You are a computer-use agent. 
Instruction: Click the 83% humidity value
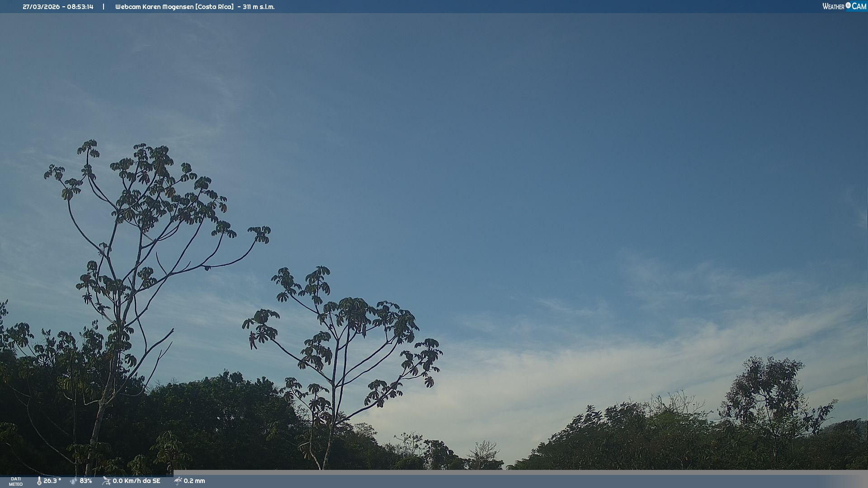(86, 481)
